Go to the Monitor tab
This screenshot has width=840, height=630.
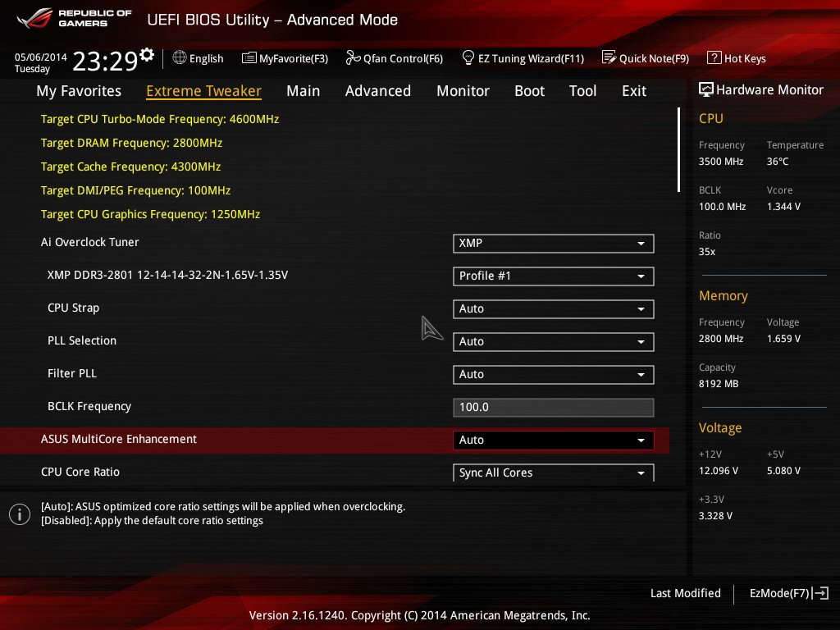coord(463,91)
